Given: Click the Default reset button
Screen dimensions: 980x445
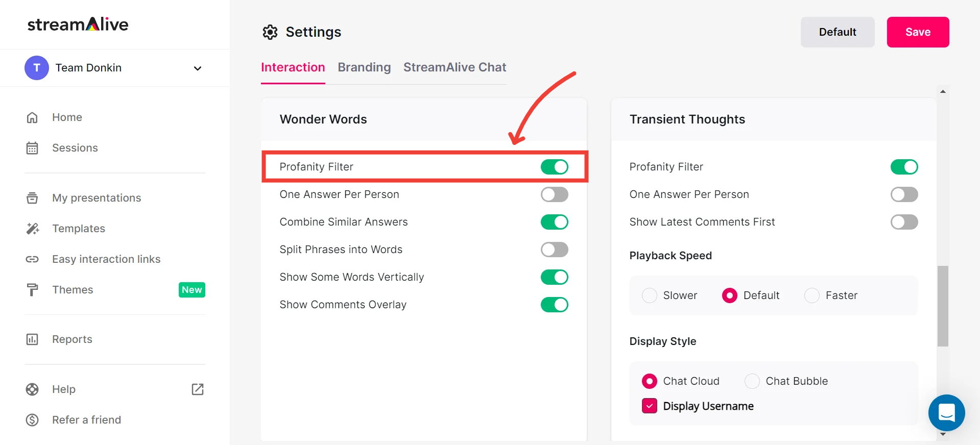Looking at the screenshot, I should tap(838, 32).
